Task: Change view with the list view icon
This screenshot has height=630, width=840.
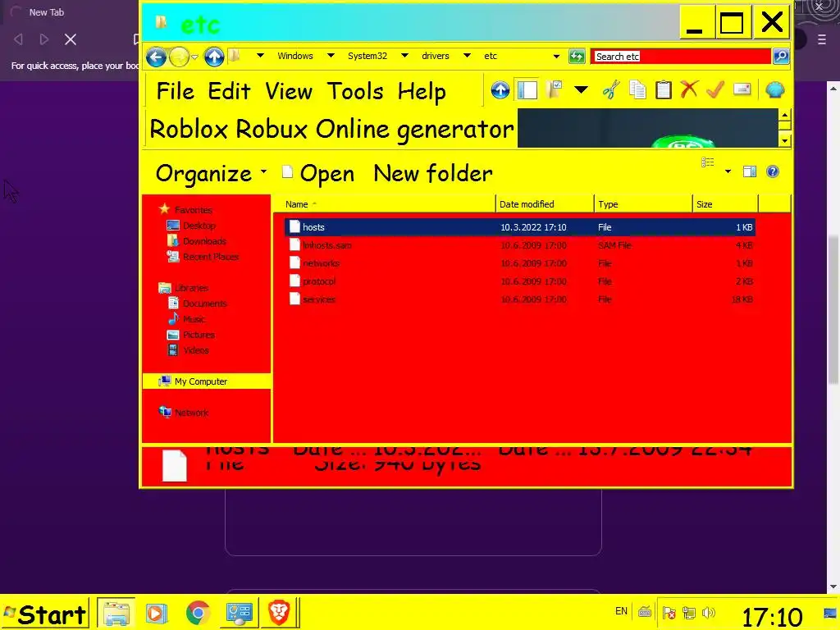Action: pyautogui.click(x=708, y=162)
